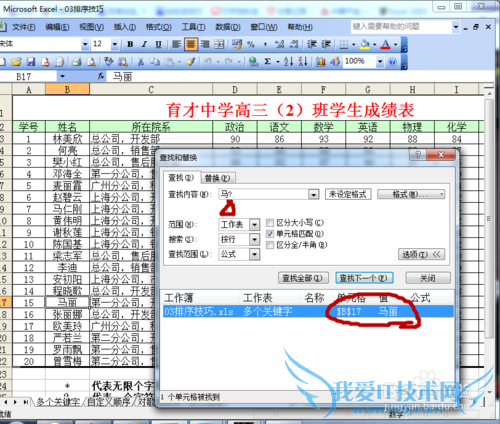Viewport: 500px width, 424px height.
Task: Select the $B$17 search result row
Action: pyautogui.click(x=308, y=312)
